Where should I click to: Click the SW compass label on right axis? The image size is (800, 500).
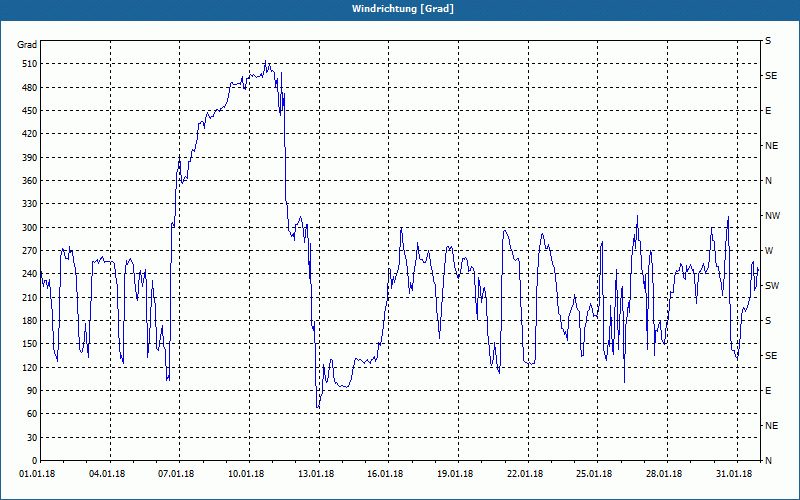tap(772, 286)
